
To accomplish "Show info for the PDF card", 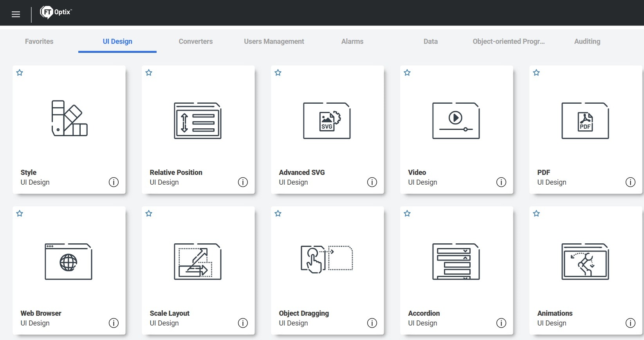I will point(630,182).
